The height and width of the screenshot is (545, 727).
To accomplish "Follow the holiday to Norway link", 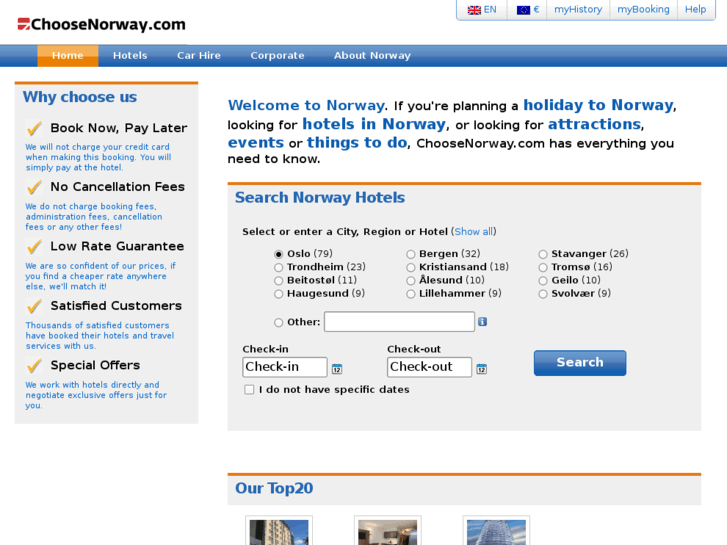I will point(598,105).
